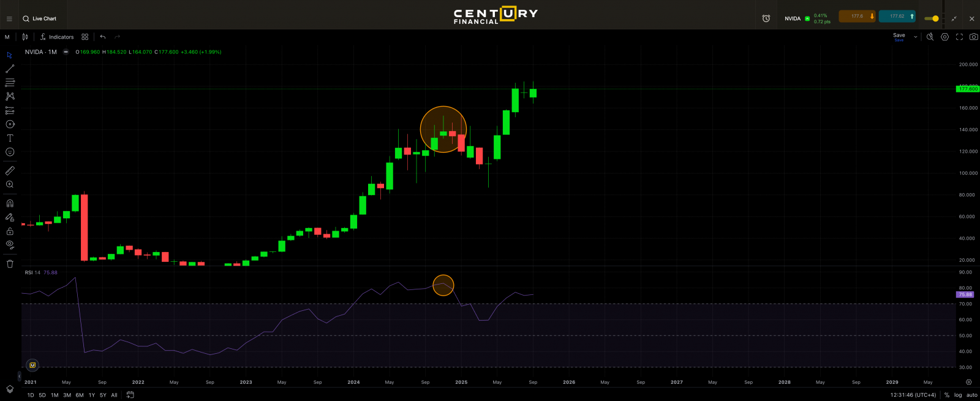Open chart settings hexagon icon
Image resolution: width=980 pixels, height=401 pixels.
(944, 37)
